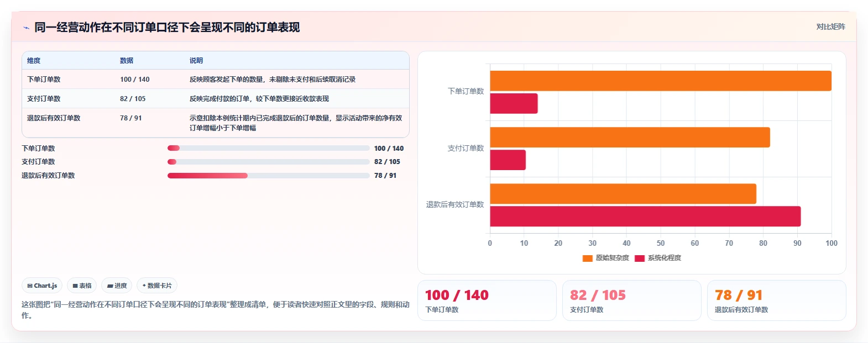Click the orange bar for 退款后有效订单数
The height and width of the screenshot is (343, 868).
[x=623, y=194]
